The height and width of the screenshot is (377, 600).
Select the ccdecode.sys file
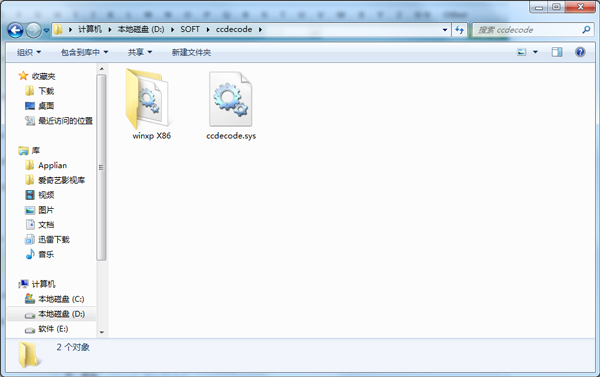(x=231, y=106)
